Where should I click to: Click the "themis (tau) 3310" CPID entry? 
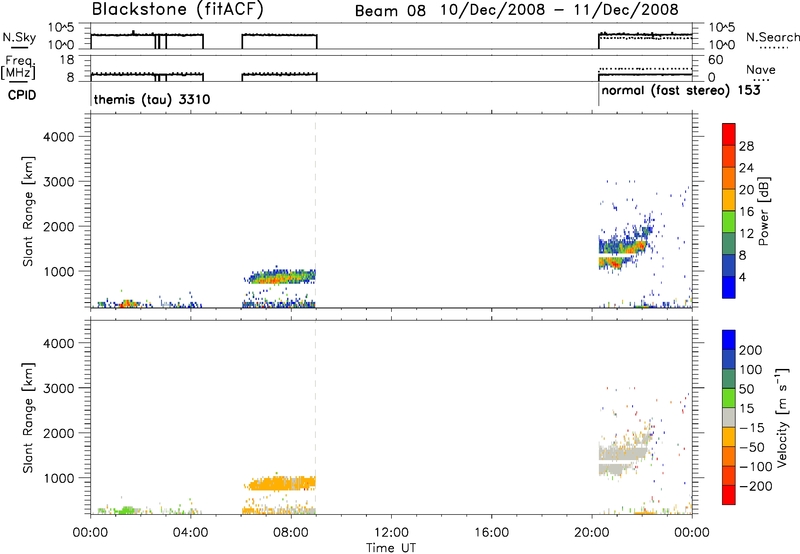(x=152, y=99)
